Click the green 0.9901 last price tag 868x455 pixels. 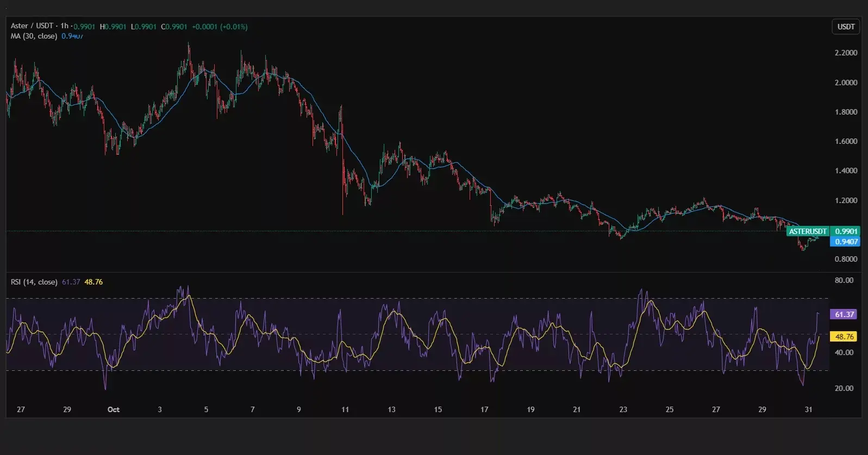[846, 231]
